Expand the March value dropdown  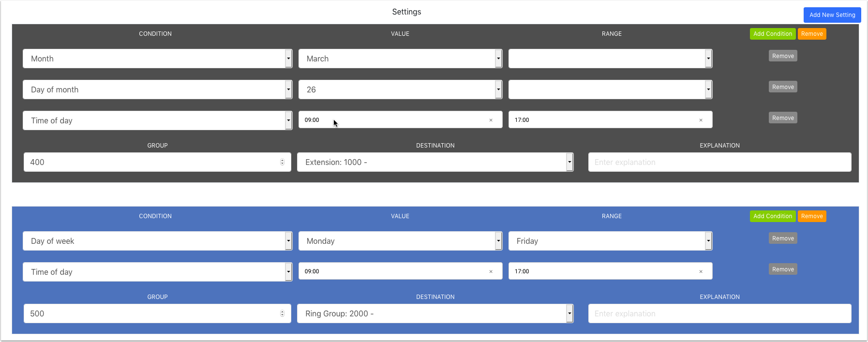[x=498, y=59]
